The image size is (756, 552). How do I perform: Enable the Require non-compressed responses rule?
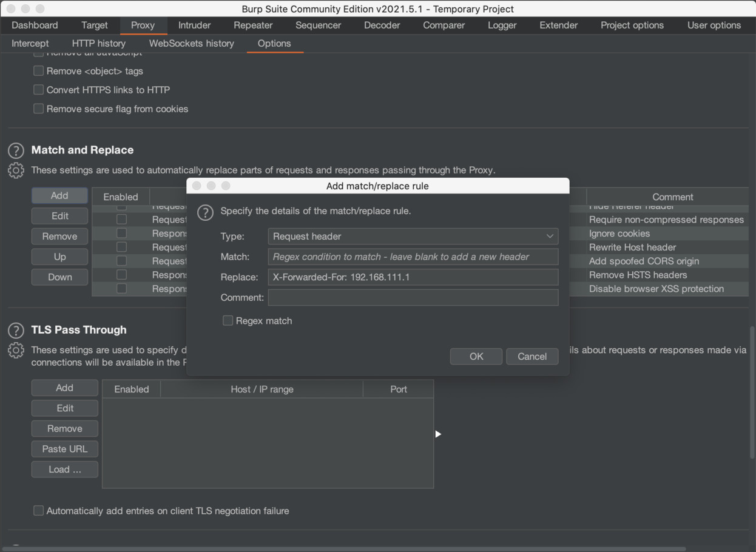pos(121,220)
